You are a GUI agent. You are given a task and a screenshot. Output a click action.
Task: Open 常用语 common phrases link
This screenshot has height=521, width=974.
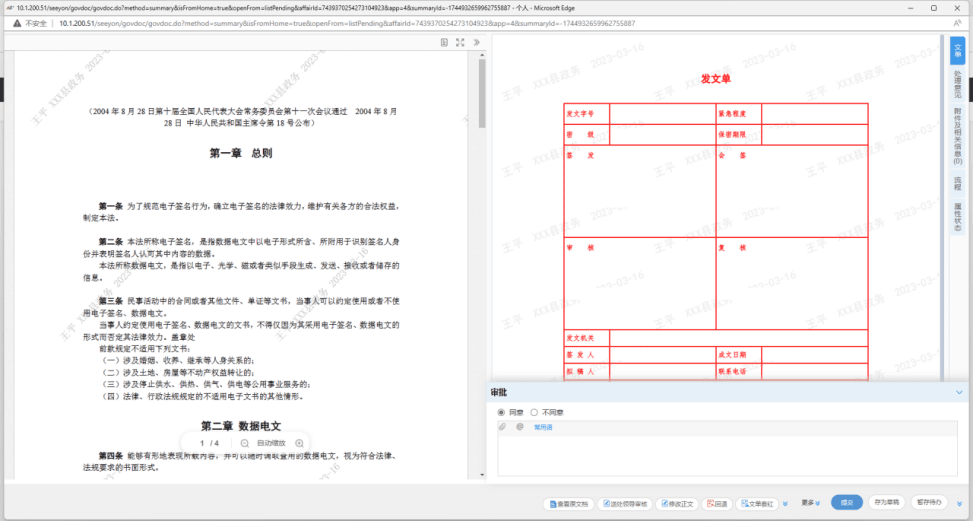(543, 427)
